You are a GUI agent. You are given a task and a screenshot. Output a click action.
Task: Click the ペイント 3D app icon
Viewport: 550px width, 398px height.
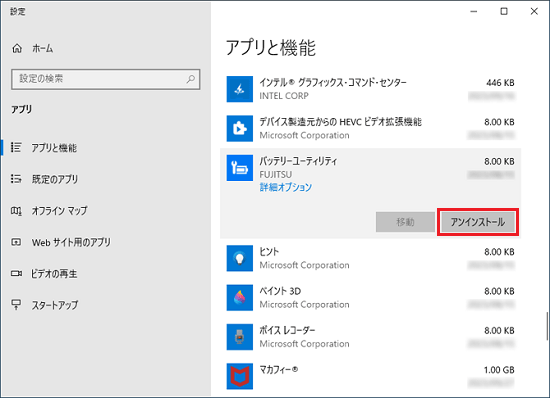(x=240, y=297)
